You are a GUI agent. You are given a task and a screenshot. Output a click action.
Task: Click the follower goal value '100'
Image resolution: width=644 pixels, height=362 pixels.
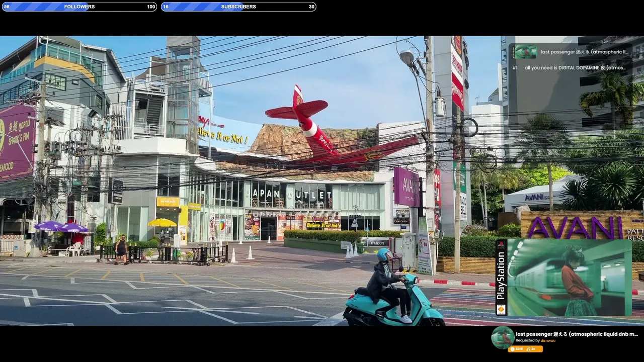point(151,7)
